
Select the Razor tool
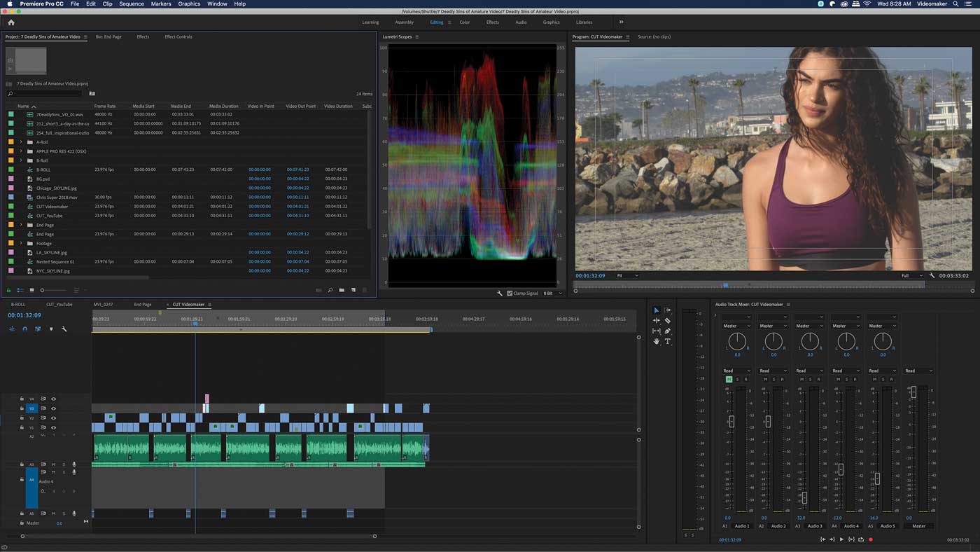tap(667, 321)
